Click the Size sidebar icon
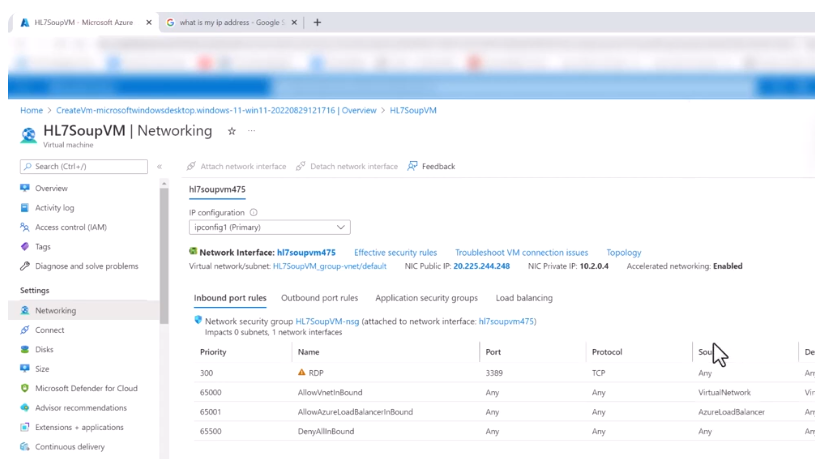The width and height of the screenshot is (815, 459). coord(24,369)
